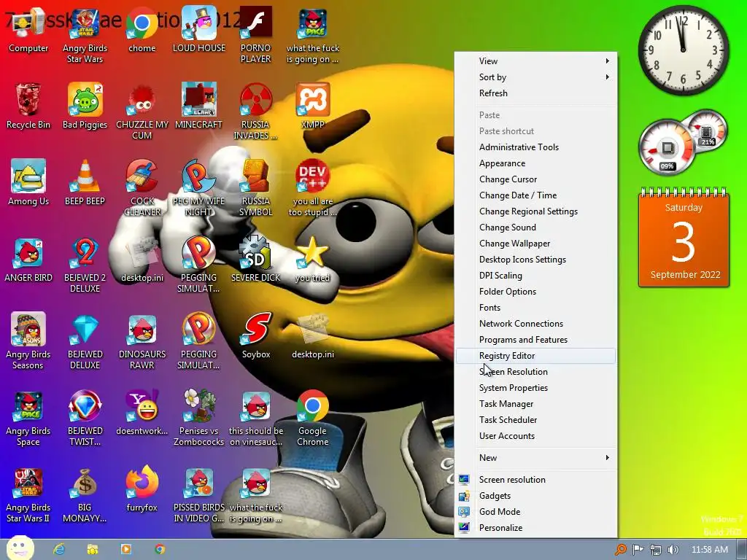Expand the New submenu
The image size is (747, 560).
coord(536,458)
